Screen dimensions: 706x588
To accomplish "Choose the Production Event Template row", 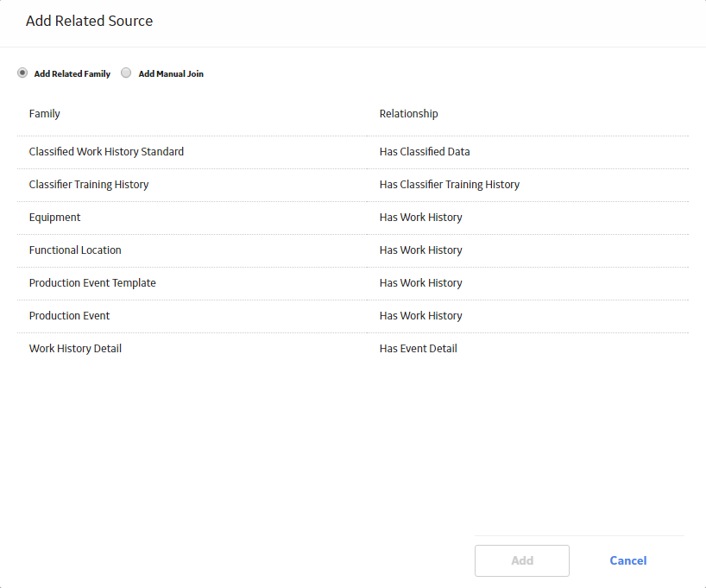I will [352, 283].
